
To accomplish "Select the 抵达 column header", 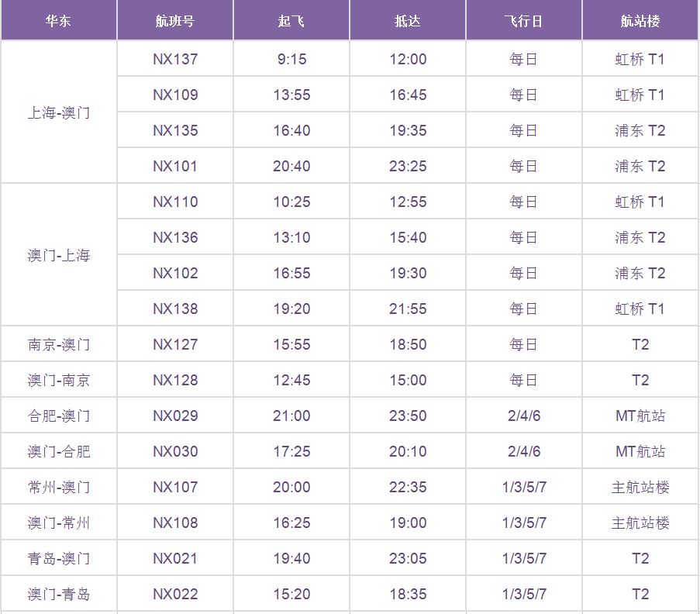I will click(x=408, y=21).
